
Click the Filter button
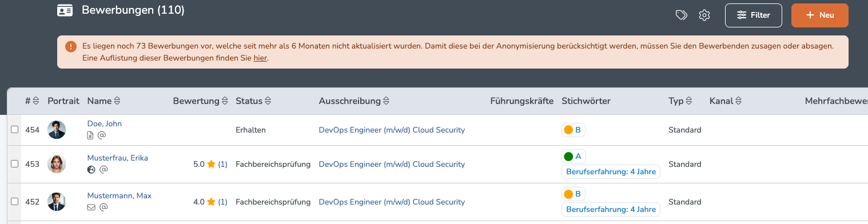tap(753, 15)
